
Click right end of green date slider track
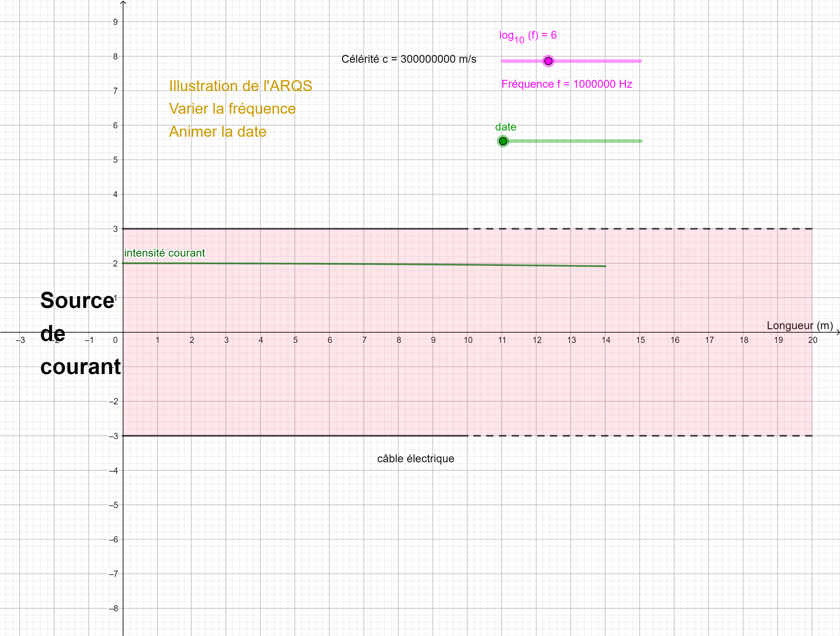pyautogui.click(x=641, y=141)
